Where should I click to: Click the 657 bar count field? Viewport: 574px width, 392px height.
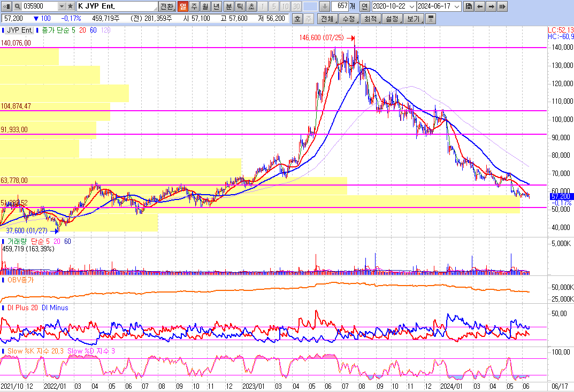coord(340,6)
